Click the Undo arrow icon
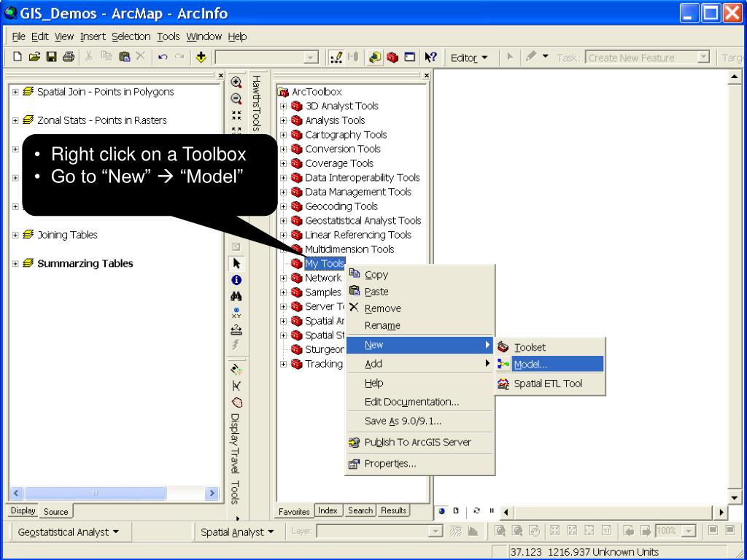The height and width of the screenshot is (560, 747). (x=163, y=57)
